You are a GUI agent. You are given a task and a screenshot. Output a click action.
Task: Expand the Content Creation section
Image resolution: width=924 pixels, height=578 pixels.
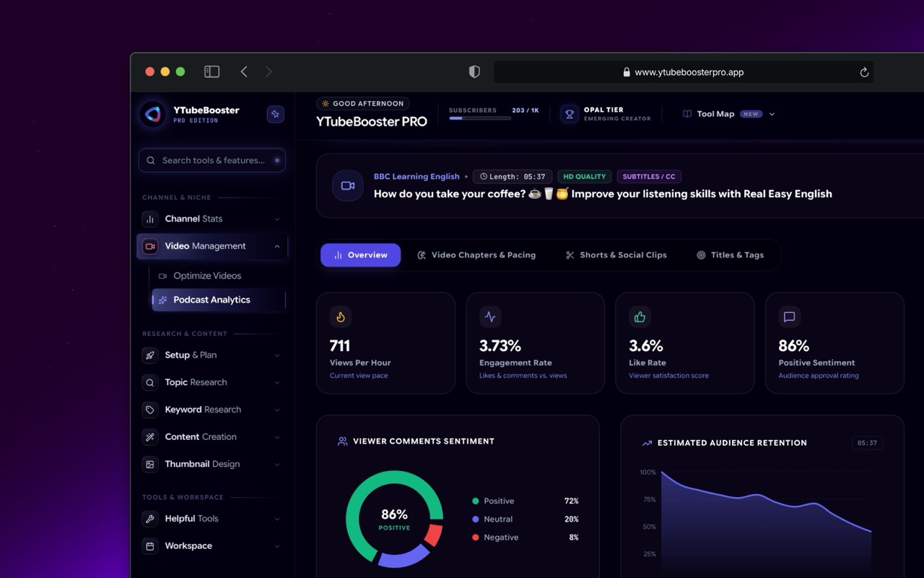pos(277,437)
